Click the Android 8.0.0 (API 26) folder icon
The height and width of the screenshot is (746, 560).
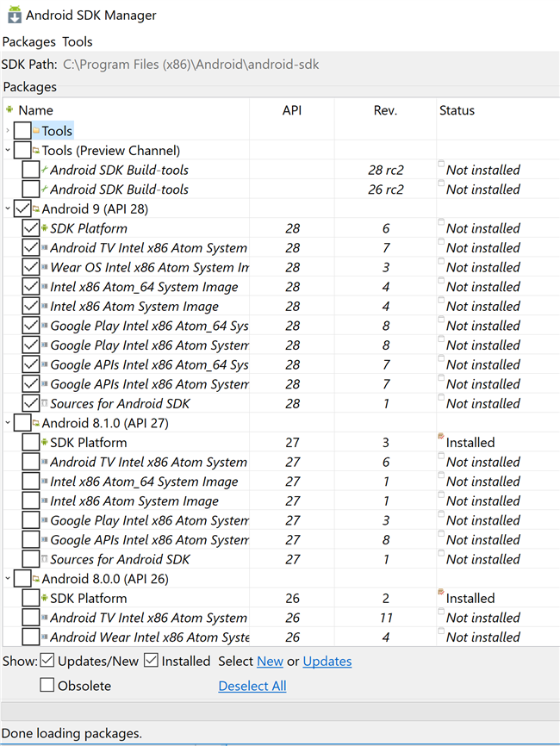tap(36, 579)
